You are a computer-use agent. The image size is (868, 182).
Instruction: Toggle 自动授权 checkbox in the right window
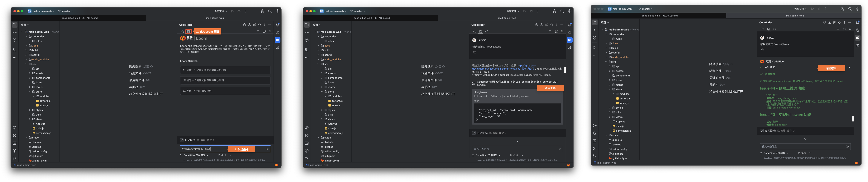click(762, 130)
